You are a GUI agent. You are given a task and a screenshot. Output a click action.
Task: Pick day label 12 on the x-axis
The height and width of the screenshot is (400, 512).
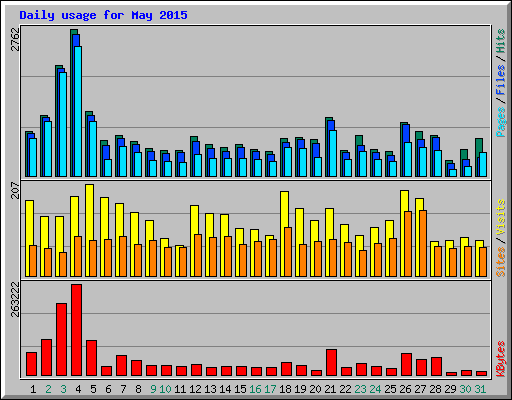coord(195,389)
